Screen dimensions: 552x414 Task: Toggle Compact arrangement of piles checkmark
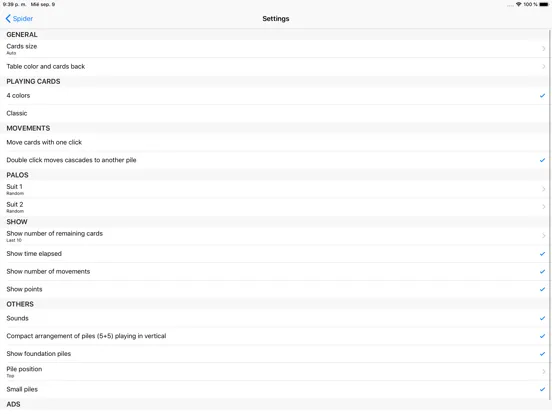pos(542,336)
